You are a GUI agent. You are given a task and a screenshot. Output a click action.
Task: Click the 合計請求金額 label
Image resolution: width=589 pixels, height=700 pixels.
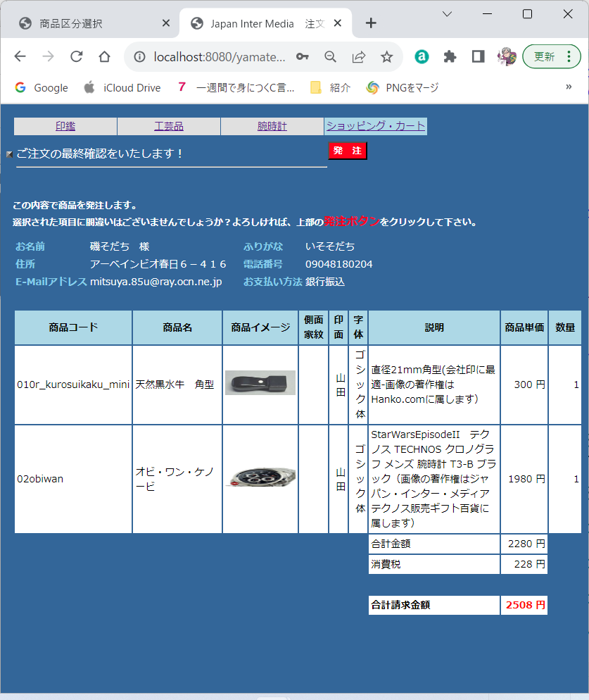pos(400,605)
